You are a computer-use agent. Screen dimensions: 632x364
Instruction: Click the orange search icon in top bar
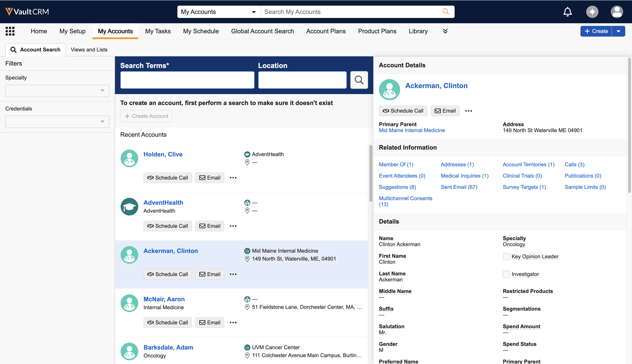[x=445, y=11]
